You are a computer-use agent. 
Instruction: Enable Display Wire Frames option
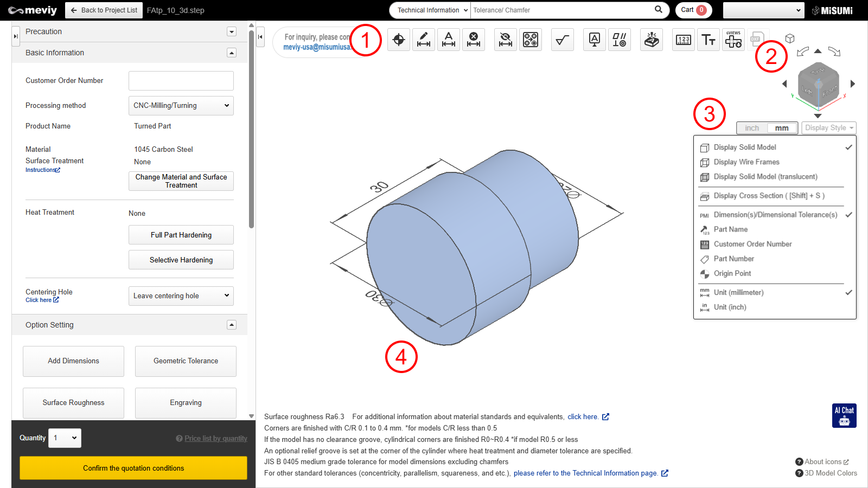point(746,162)
